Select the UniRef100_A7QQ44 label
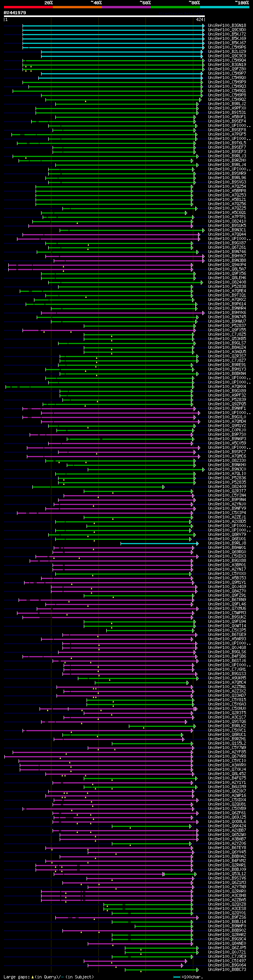 click(x=227, y=235)
